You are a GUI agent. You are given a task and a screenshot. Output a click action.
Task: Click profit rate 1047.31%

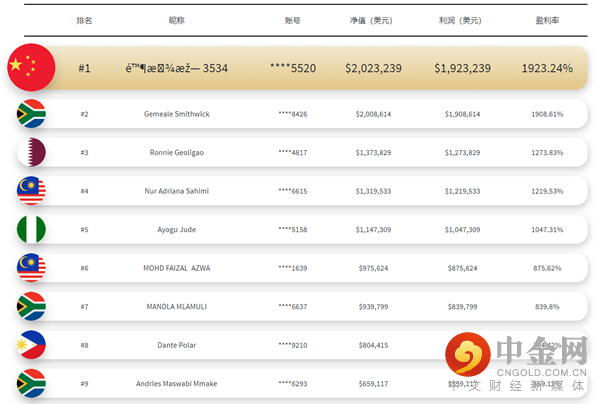click(547, 230)
